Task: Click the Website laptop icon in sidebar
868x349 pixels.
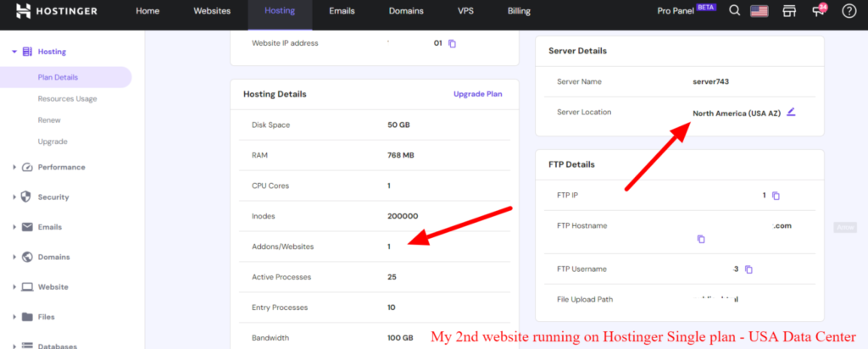Action: click(27, 287)
